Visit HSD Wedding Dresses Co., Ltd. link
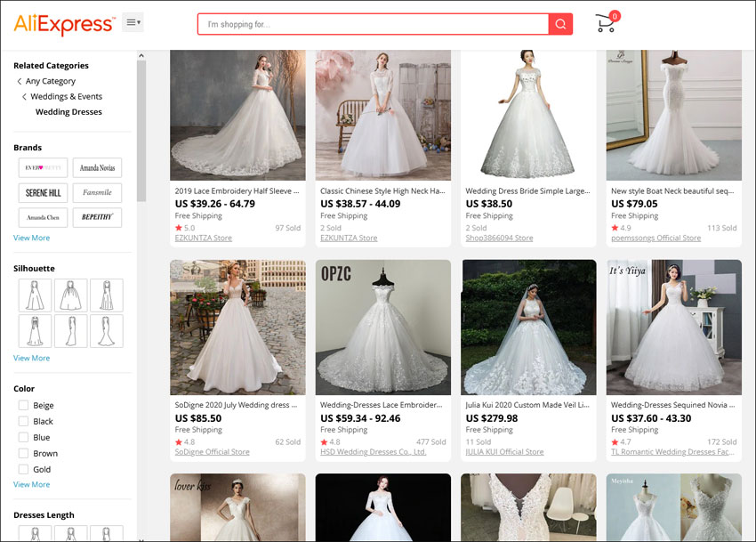The height and width of the screenshot is (542, 756). pyautogui.click(x=374, y=452)
